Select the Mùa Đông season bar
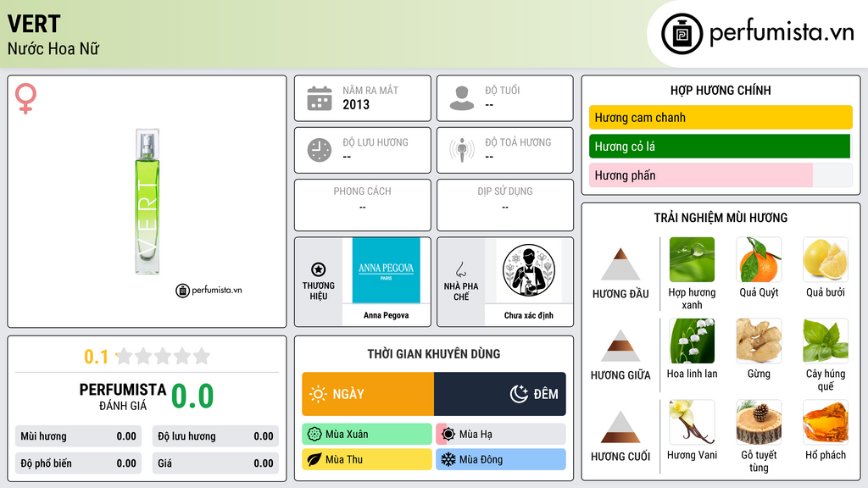 pyautogui.click(x=501, y=459)
